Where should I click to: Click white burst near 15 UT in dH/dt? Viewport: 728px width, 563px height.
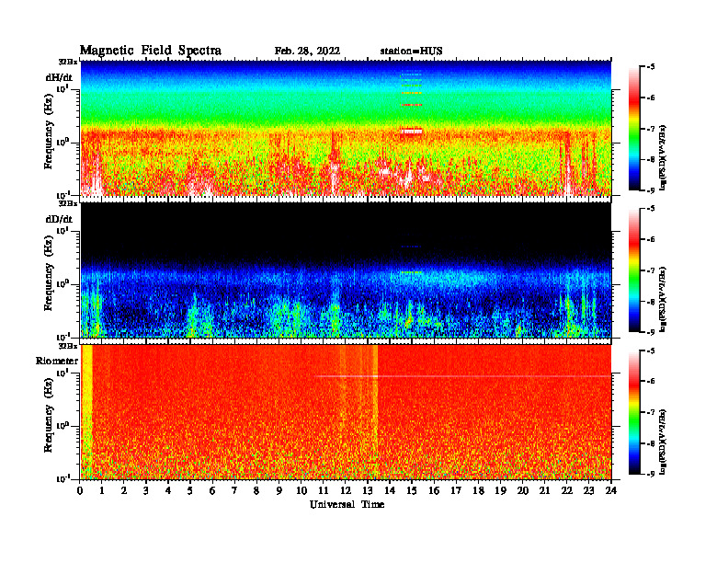pyautogui.click(x=412, y=132)
